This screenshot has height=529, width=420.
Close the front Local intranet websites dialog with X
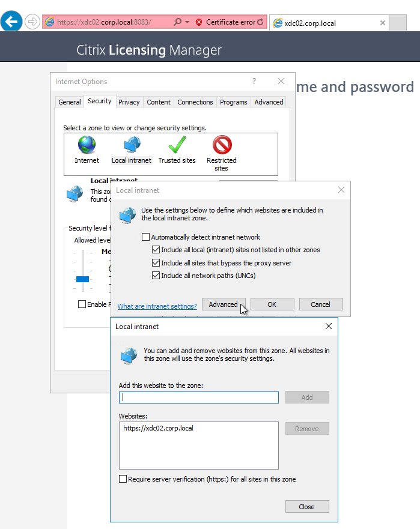tap(329, 326)
